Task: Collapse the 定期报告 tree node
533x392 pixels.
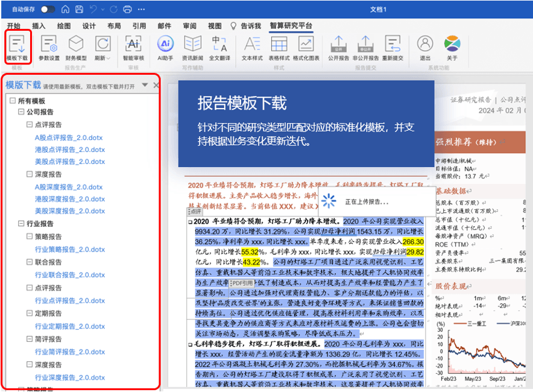Action: point(30,313)
